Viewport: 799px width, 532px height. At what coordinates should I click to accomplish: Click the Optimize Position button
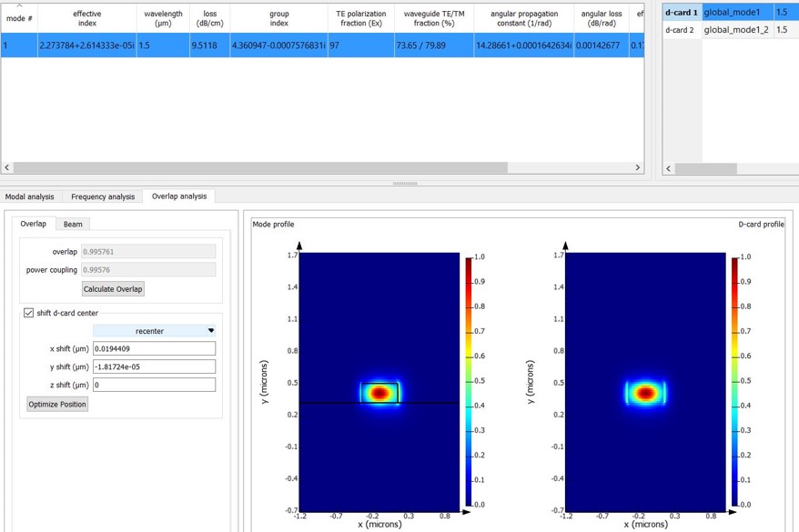(x=56, y=404)
